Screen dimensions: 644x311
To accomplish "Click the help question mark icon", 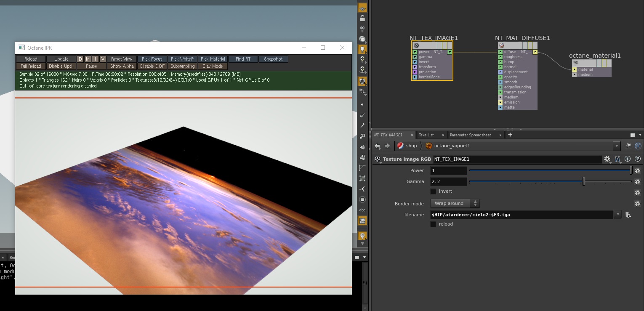I will tap(637, 159).
